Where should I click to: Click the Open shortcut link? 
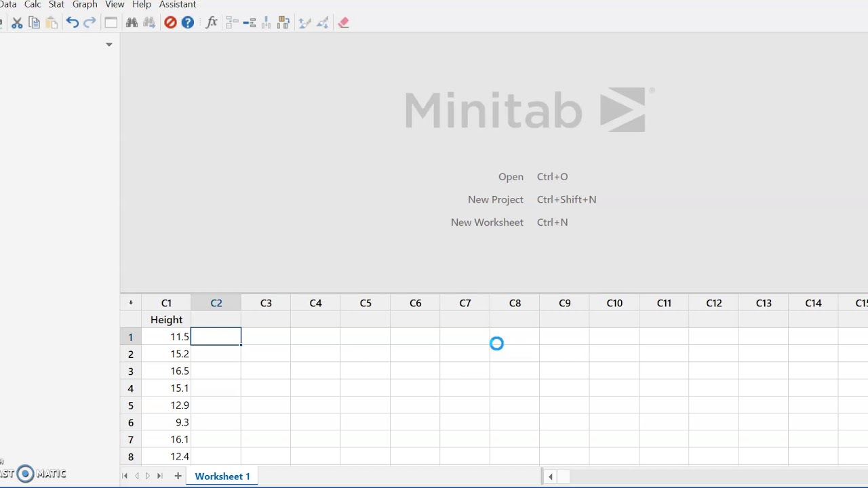[x=511, y=177]
